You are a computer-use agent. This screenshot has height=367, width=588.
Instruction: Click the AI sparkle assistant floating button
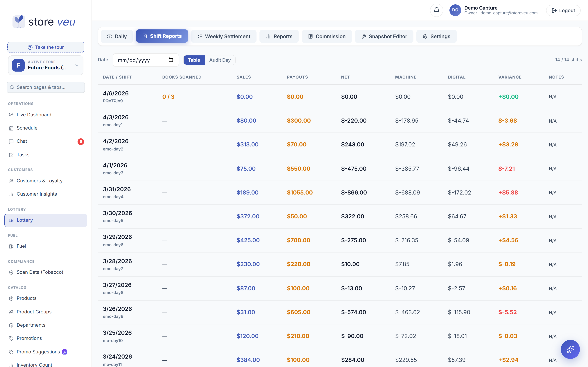pos(570,349)
